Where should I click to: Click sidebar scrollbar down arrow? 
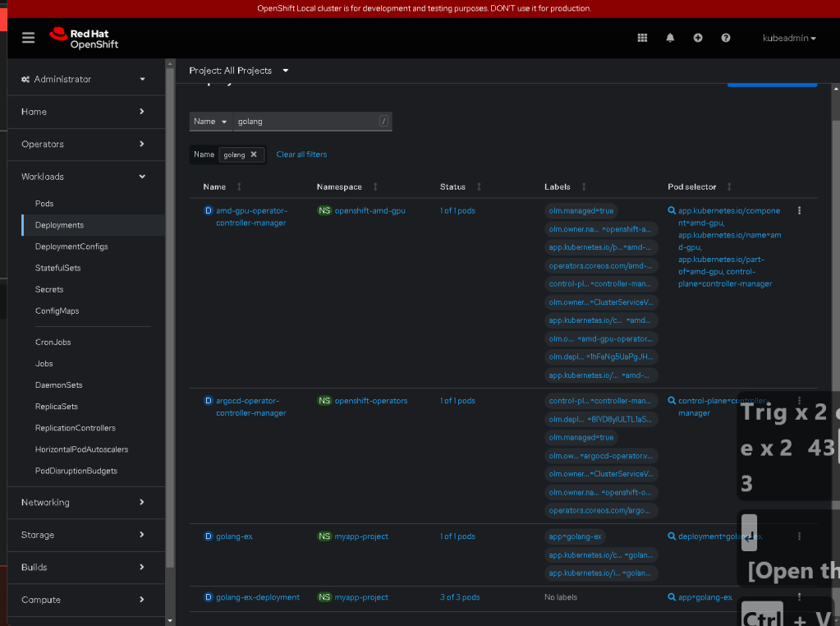click(x=170, y=620)
